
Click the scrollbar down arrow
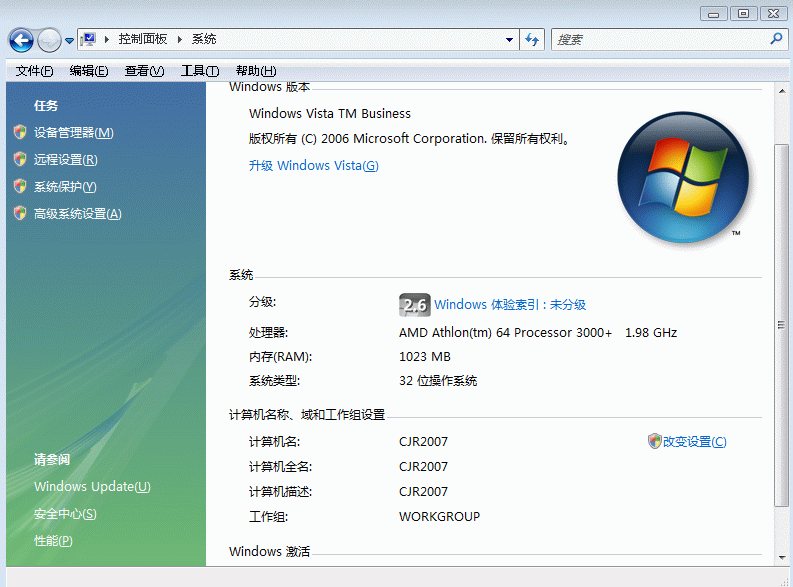point(782,558)
